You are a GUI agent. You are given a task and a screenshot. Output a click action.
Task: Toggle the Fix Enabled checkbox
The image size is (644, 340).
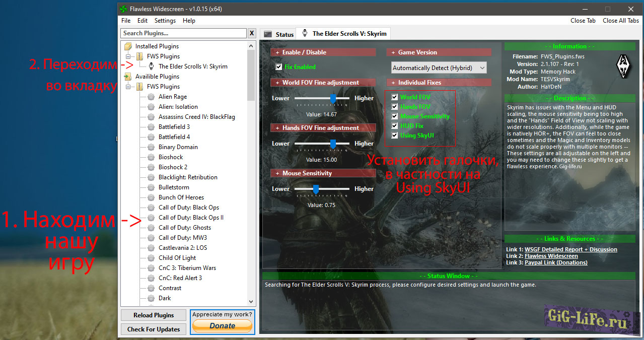coord(279,67)
